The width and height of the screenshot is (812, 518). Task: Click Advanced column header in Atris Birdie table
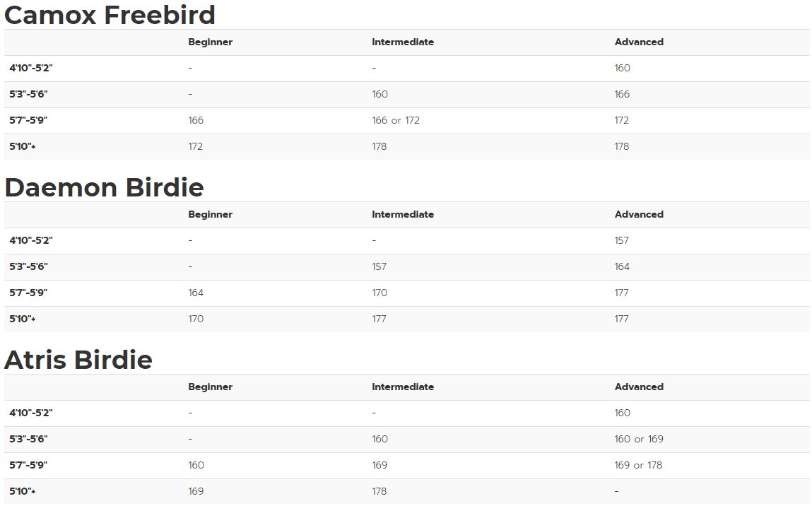[639, 387]
